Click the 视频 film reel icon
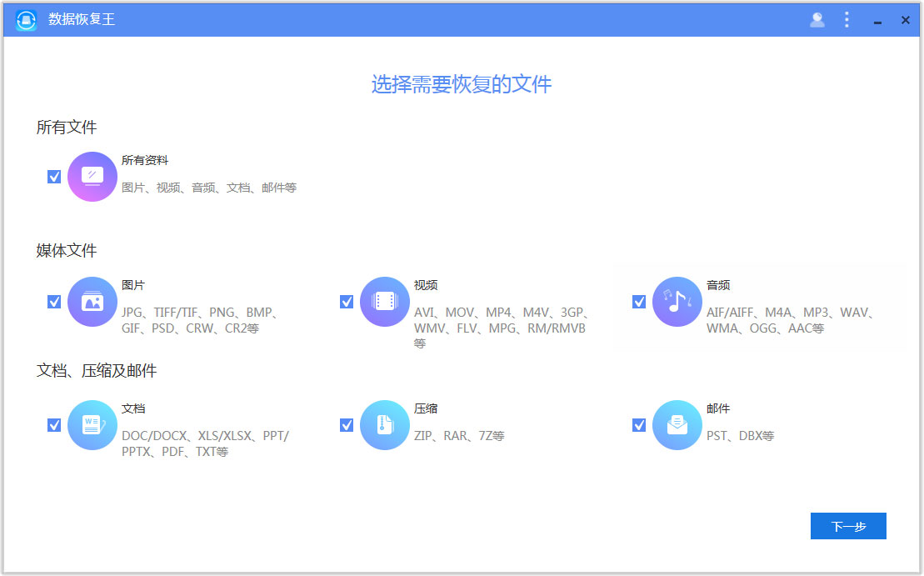Viewport: 924px width, 576px height. (384, 301)
